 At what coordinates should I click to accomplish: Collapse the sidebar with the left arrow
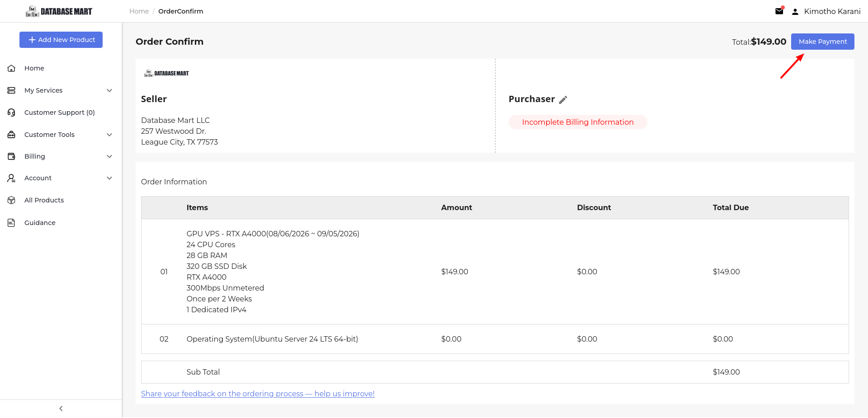point(61,409)
